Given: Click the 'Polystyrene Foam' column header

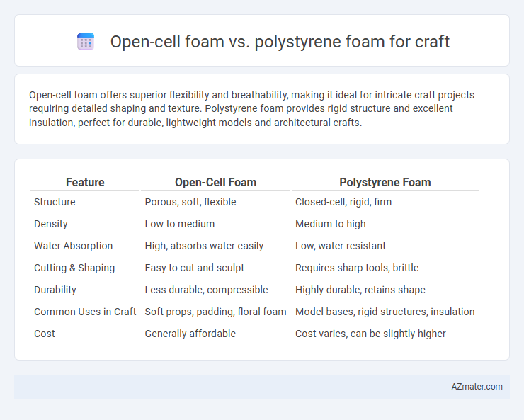Looking at the screenshot, I should [385, 183].
